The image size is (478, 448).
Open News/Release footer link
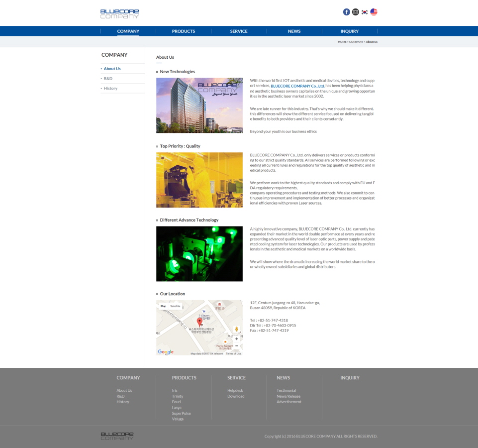[288, 396]
